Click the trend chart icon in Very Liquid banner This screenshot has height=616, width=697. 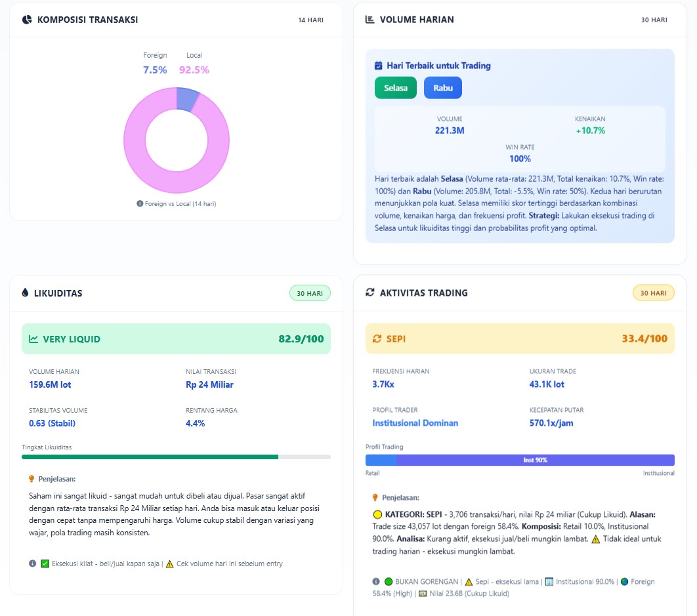point(33,339)
